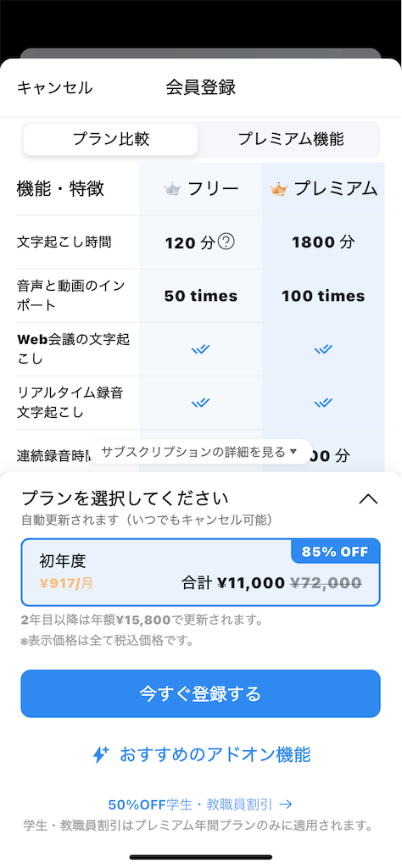
Task: Click リアルタイム録音 checkmark in プレミアム column
Action: (x=323, y=403)
